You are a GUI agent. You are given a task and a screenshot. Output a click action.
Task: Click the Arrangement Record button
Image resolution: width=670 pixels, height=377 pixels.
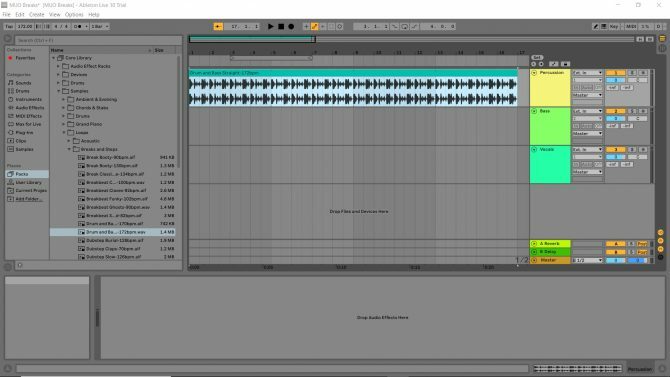[x=291, y=27]
